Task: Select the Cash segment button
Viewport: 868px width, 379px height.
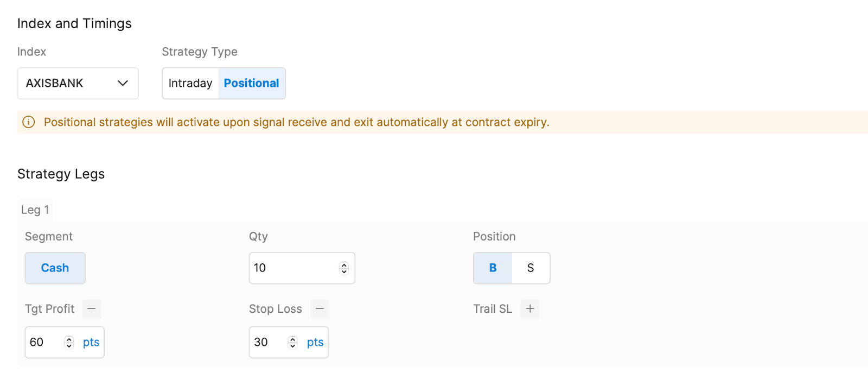Action: [55, 268]
